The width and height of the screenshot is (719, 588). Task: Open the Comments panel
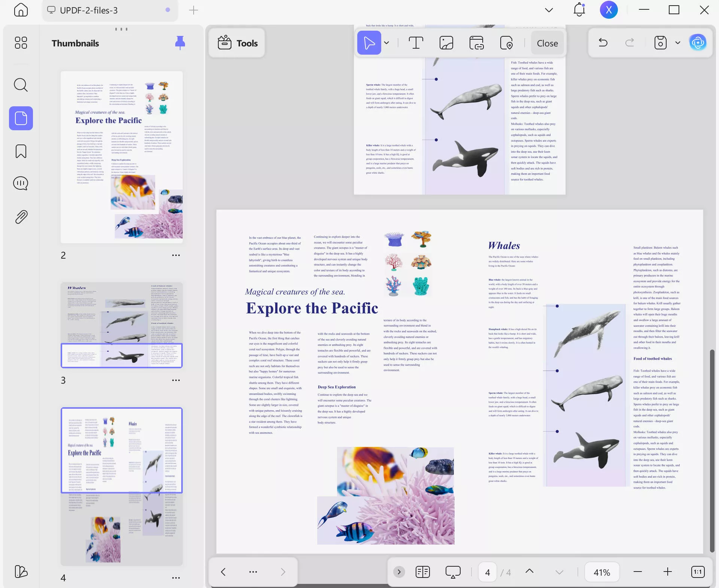[21, 183]
